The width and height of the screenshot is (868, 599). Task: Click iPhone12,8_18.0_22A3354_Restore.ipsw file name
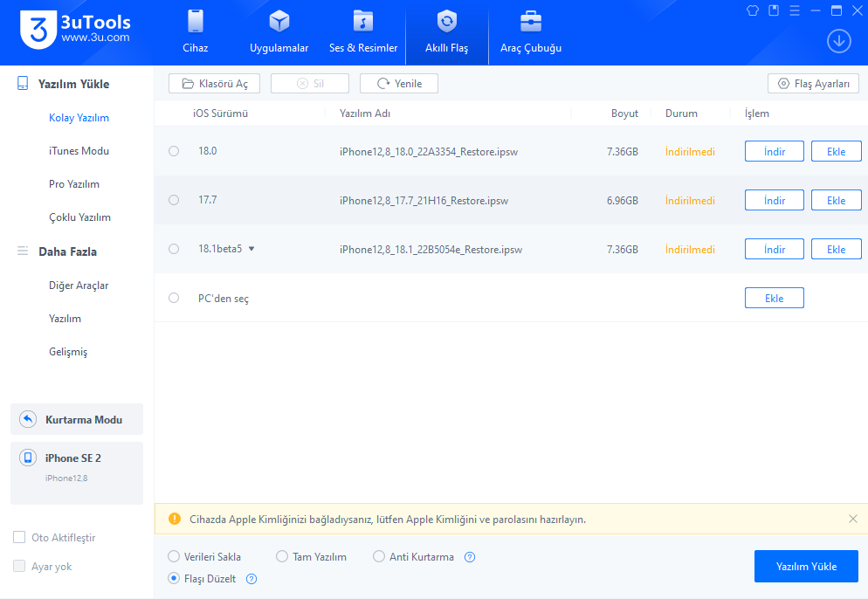(x=429, y=152)
